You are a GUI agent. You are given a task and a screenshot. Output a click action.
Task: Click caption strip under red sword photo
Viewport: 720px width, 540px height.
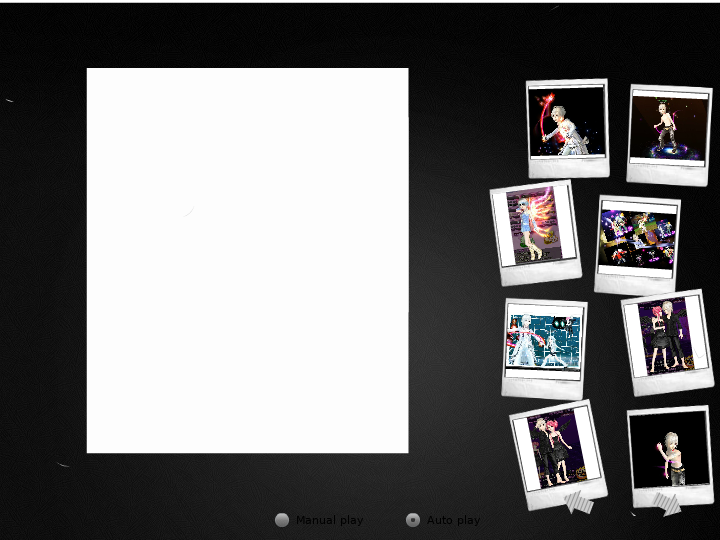(x=569, y=167)
